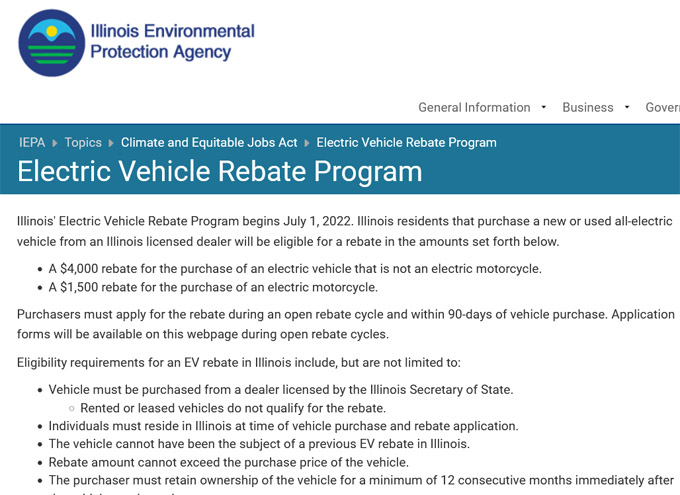The height and width of the screenshot is (495, 680).
Task: Click the $1,500 electric motorcycle rebate bullet
Action: (x=213, y=287)
